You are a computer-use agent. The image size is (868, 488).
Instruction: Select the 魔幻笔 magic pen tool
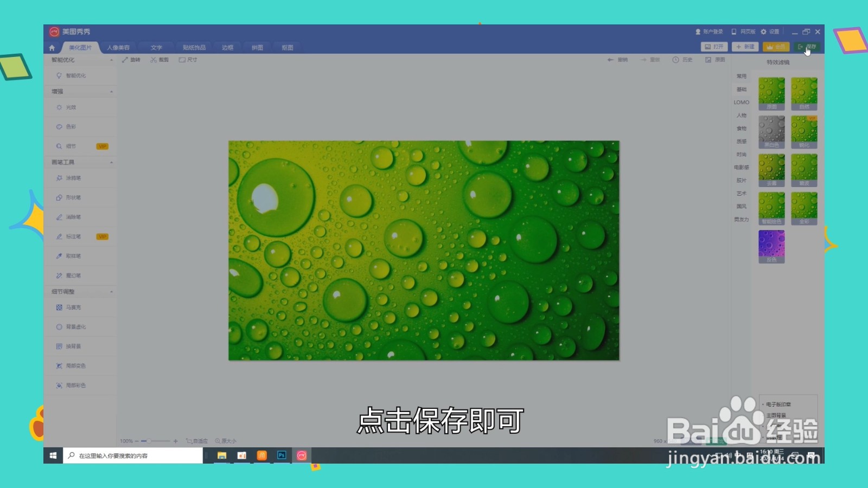[x=73, y=275]
